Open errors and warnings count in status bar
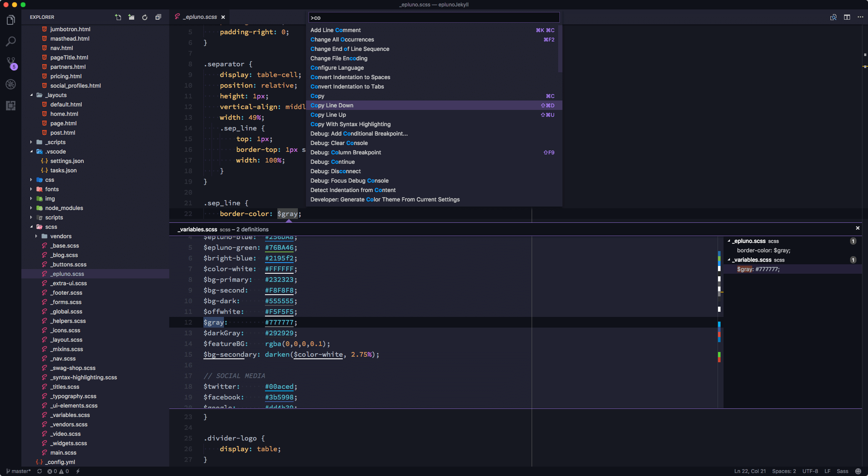 [58, 471]
